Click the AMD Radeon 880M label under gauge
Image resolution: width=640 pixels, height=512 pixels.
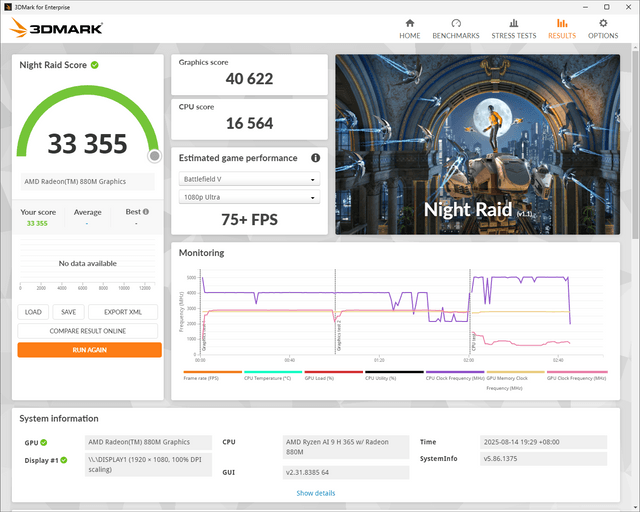point(87,181)
